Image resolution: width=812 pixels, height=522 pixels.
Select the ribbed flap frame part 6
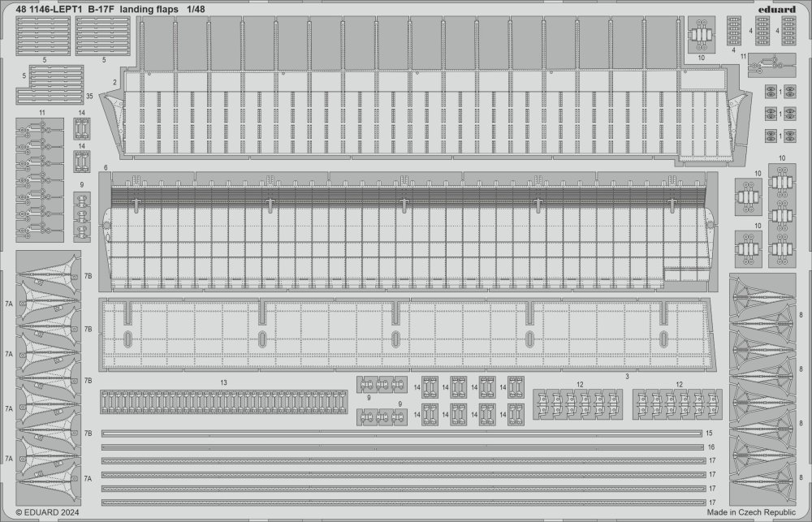tap(406, 231)
